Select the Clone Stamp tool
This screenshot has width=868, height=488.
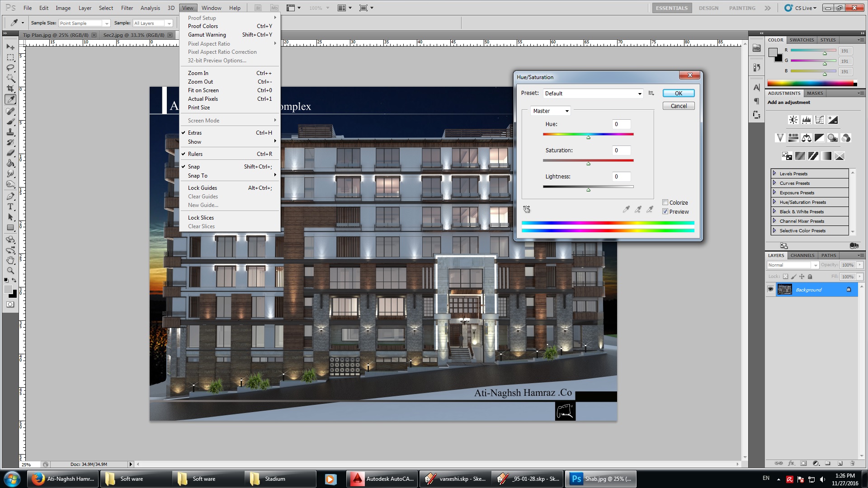[10, 132]
